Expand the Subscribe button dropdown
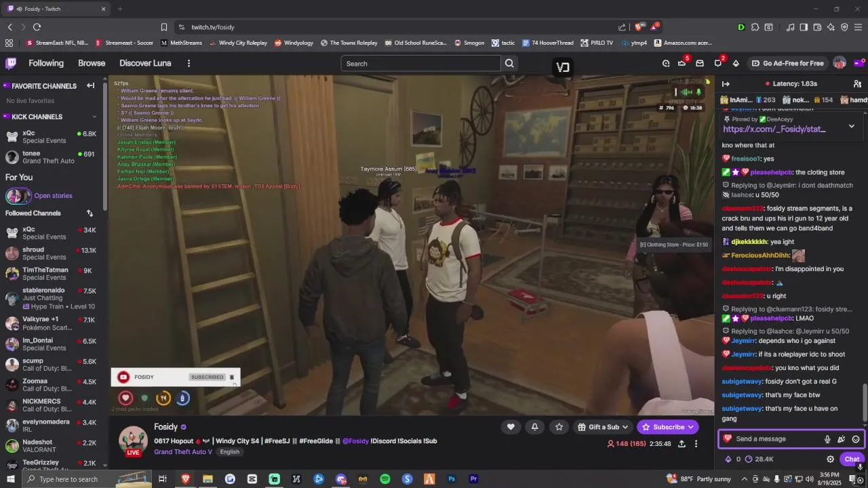Viewport: 868px width, 488px height. click(690, 427)
